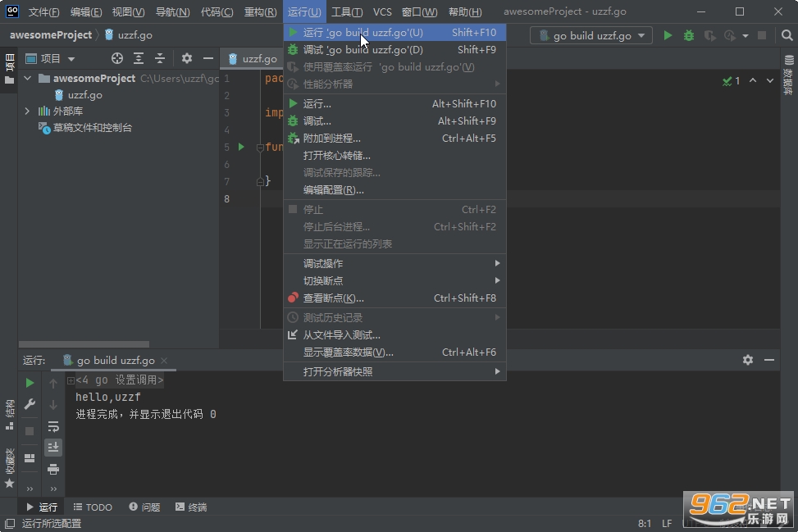798x532 pixels.
Task: Open the 终端 tool window button
Action: point(191,507)
